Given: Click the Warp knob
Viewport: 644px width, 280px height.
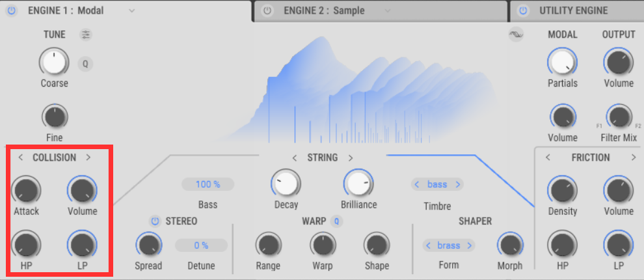Looking at the screenshot, I should point(323,245).
